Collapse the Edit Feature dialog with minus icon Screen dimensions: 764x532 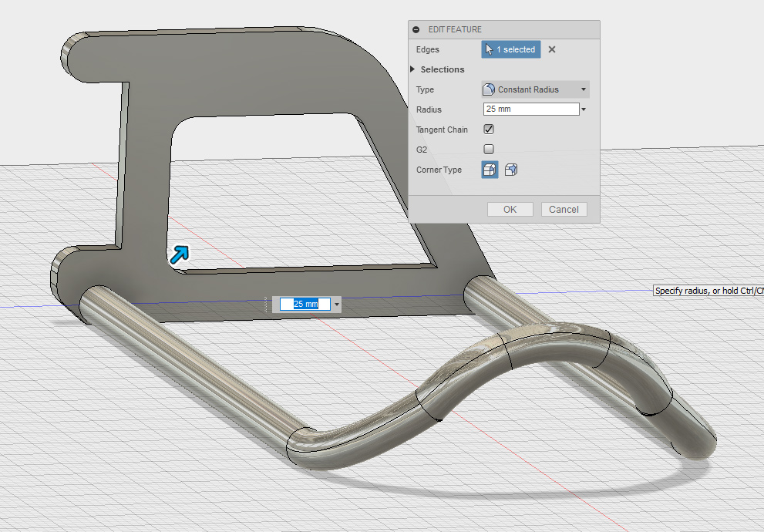[416, 29]
